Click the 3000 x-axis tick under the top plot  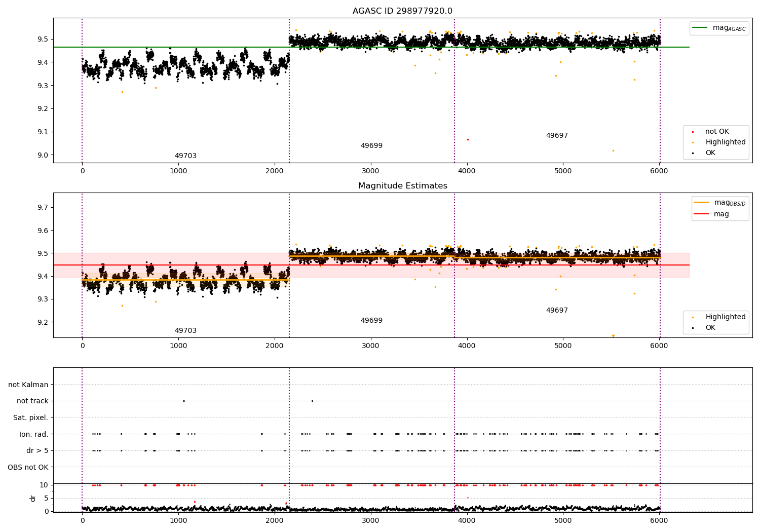(x=371, y=171)
